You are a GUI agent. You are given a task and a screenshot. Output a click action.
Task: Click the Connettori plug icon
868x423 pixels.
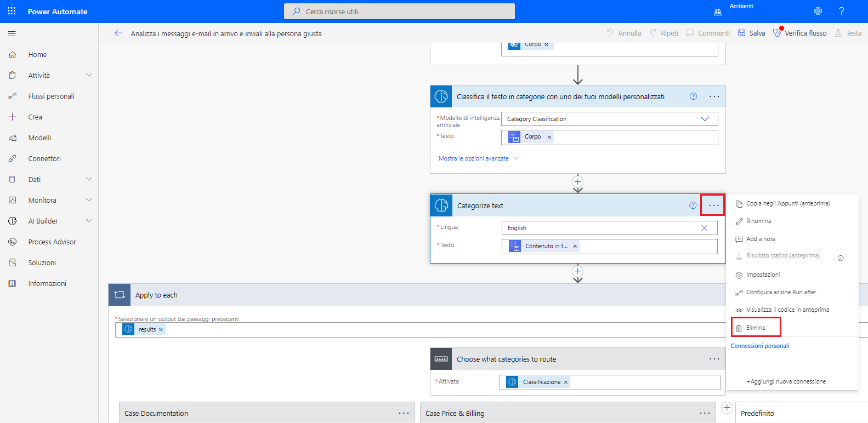coord(13,158)
